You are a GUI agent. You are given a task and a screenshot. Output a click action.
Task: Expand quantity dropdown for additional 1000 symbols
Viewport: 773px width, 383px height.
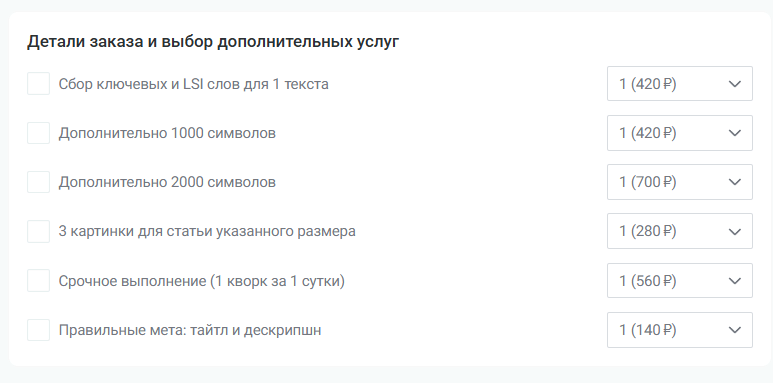pos(680,133)
